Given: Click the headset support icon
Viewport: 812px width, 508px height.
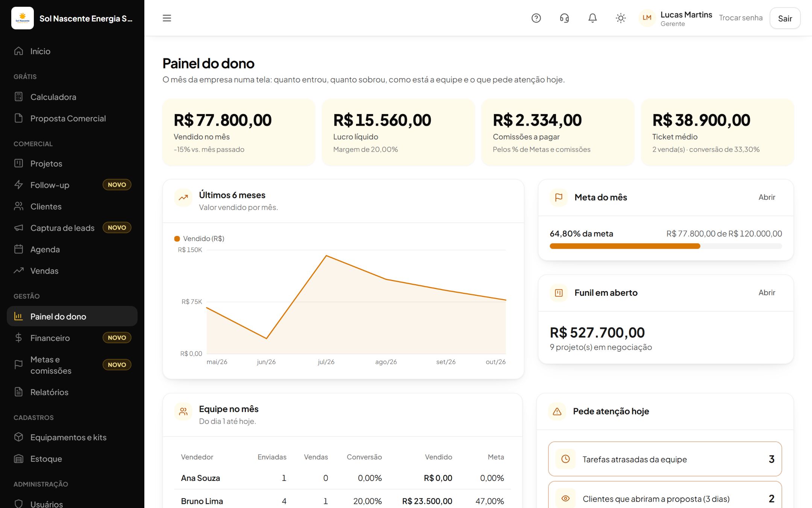Looking at the screenshot, I should [x=564, y=18].
